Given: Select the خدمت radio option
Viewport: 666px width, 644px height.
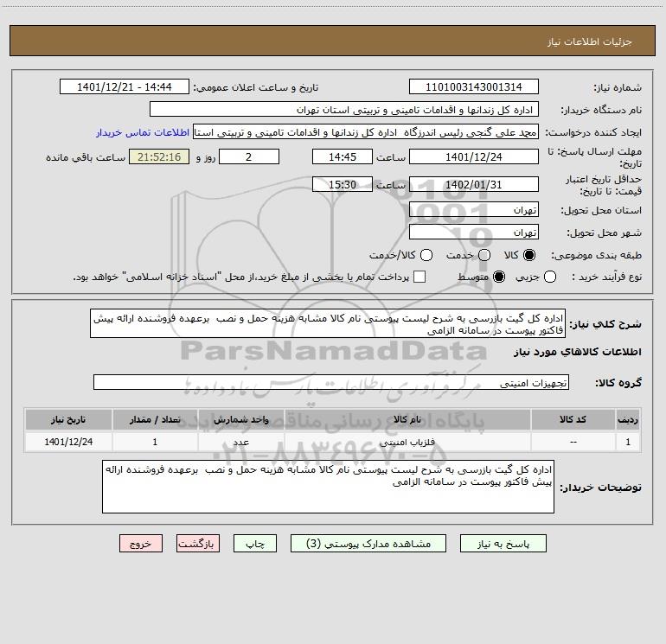Looking at the screenshot, I should (483, 256).
